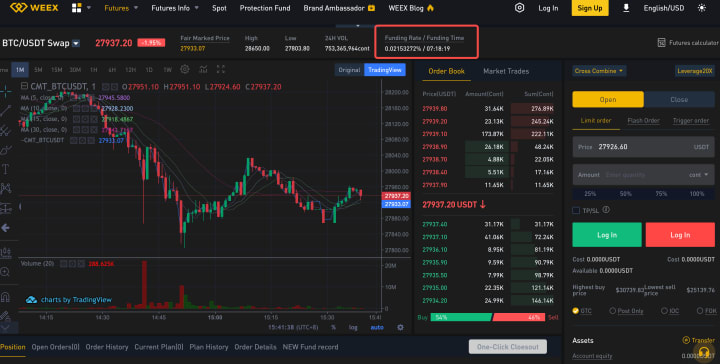Toggle the magnet mode tool
The height and width of the screenshot is (364, 720).
6,297
